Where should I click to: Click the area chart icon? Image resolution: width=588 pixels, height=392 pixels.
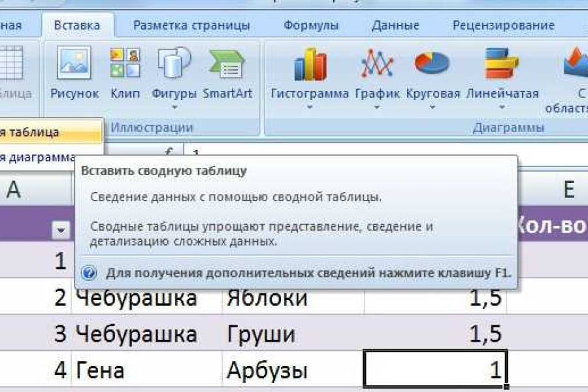click(x=574, y=65)
